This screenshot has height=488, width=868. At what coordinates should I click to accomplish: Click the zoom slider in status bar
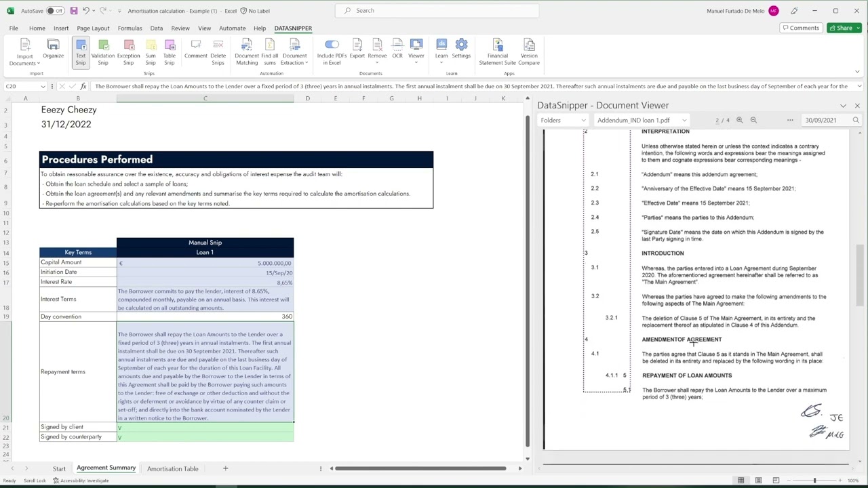[x=814, y=481]
